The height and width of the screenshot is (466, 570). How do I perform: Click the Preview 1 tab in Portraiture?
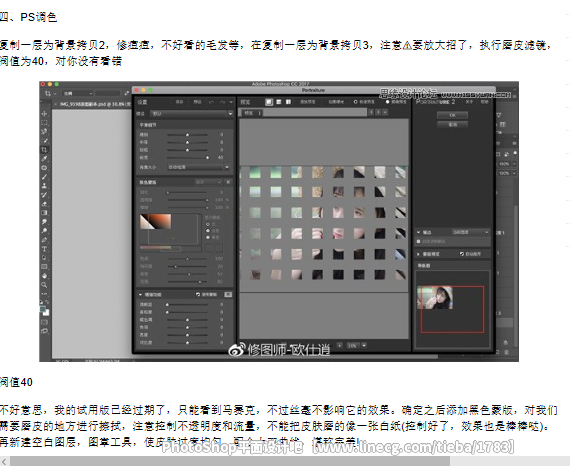[x=252, y=113]
